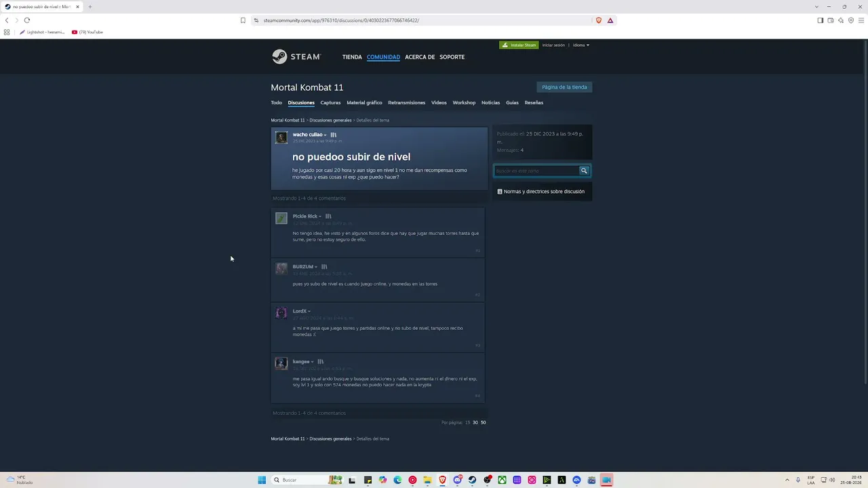Open Pickle Rick's game library icon

pyautogui.click(x=328, y=216)
